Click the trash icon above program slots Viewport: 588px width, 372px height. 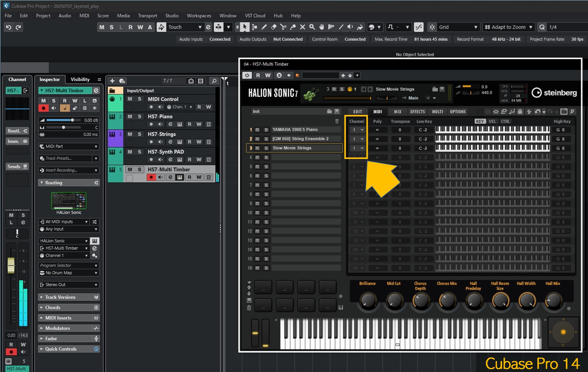337,121
